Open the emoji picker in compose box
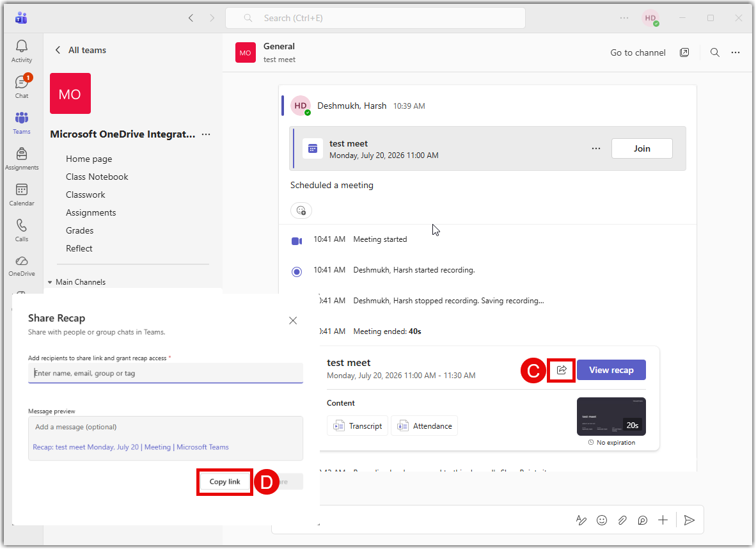This screenshot has width=756, height=549. point(602,520)
